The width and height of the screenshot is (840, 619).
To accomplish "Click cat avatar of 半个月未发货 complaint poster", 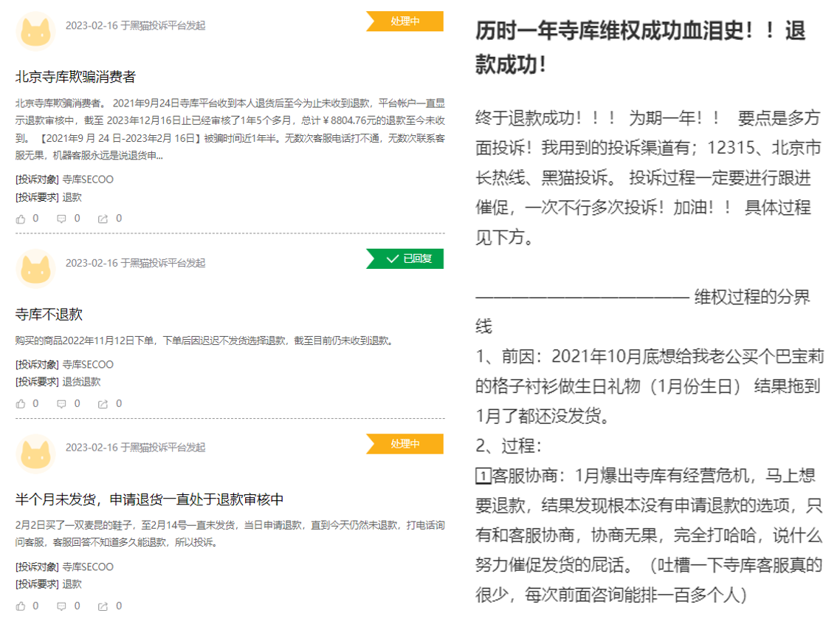I will coord(35,453).
